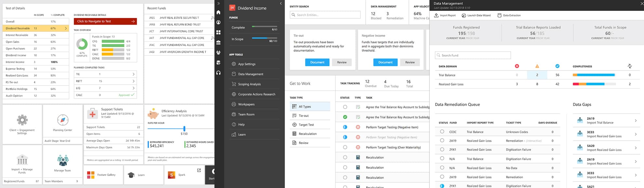Click the In Scope funds progress bar

pos(264,38)
